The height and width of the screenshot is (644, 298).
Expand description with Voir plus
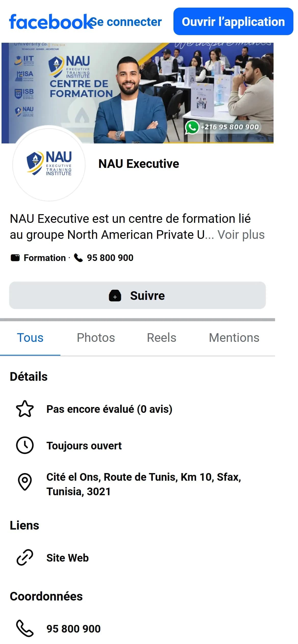(241, 235)
